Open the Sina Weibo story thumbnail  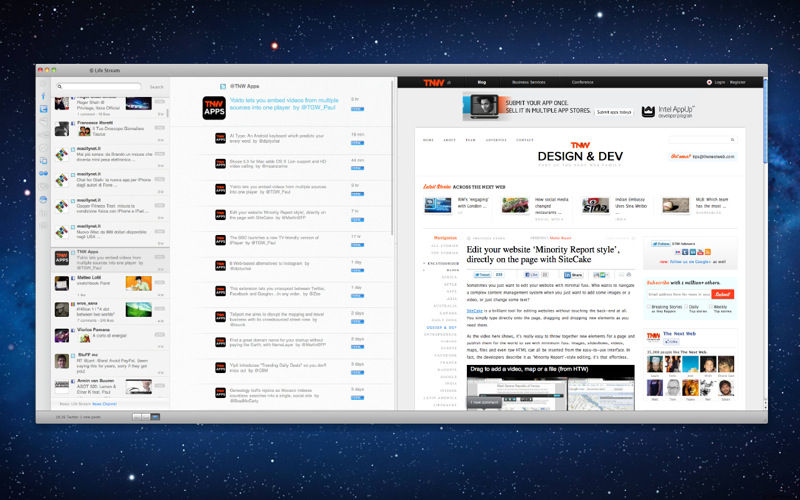595,206
